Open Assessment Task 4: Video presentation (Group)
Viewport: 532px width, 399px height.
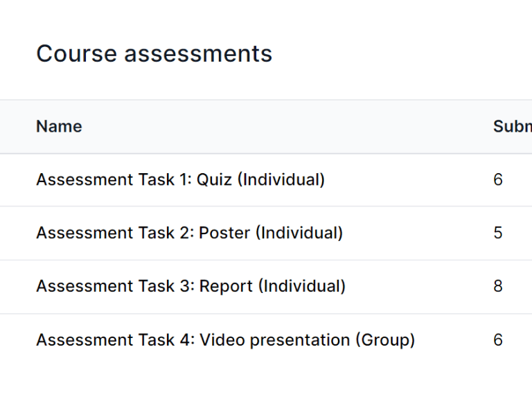225,340
